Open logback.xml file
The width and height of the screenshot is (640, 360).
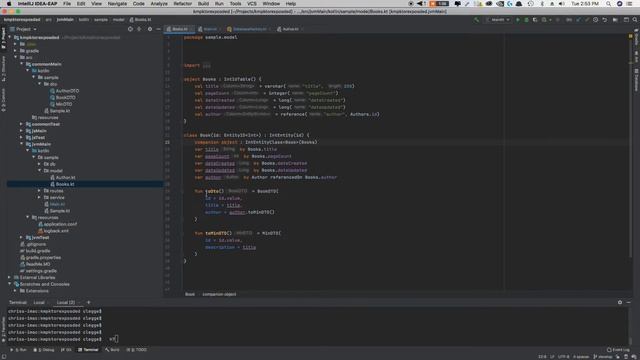[x=56, y=231]
